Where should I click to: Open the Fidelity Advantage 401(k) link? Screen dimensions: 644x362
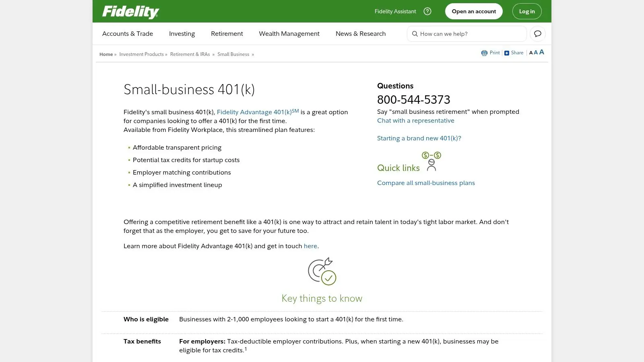click(x=258, y=112)
